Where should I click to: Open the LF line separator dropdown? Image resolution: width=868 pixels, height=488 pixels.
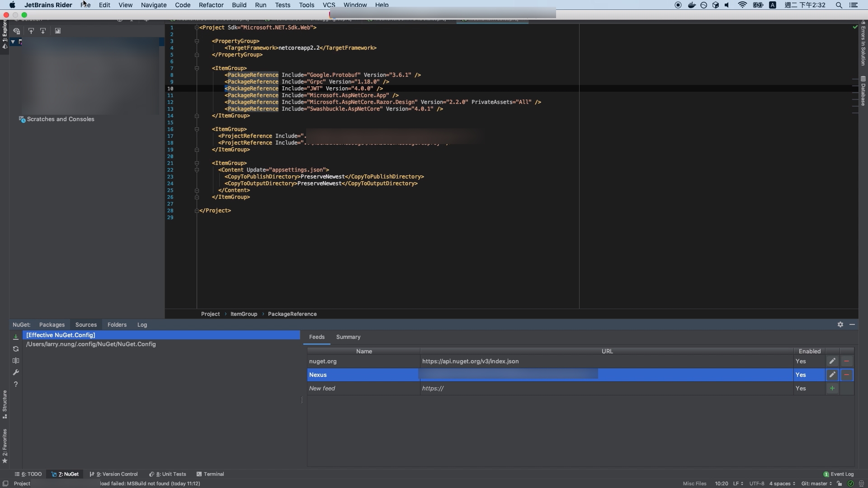(x=738, y=483)
